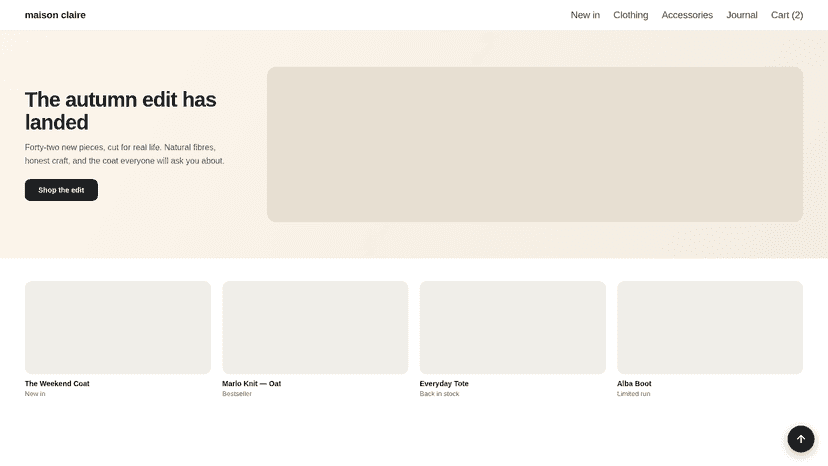
Task: Visit the Journal page
Action: (741, 15)
